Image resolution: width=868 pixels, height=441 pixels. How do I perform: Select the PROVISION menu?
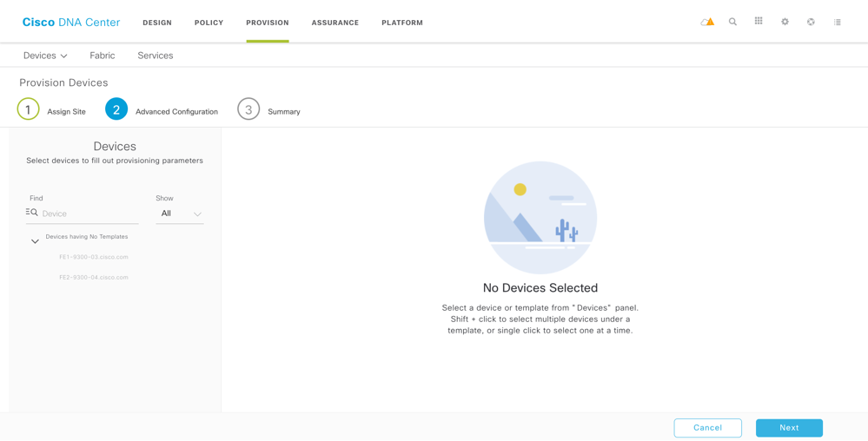(x=268, y=23)
